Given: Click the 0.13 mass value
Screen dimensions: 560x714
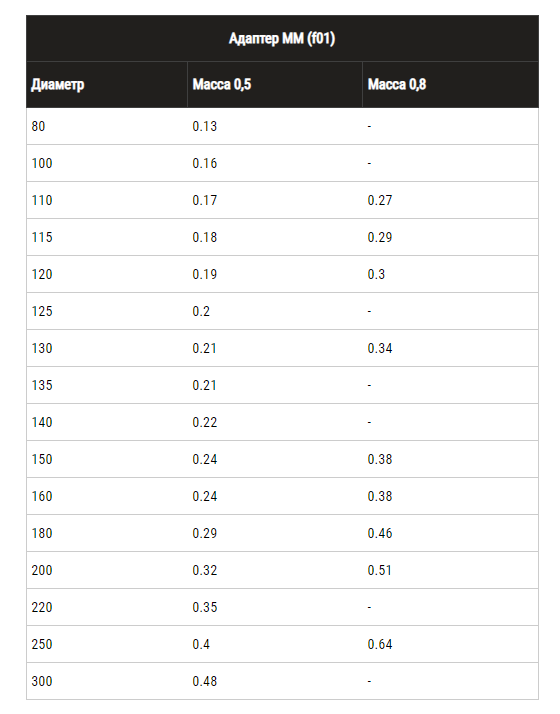Looking at the screenshot, I should [x=204, y=126].
